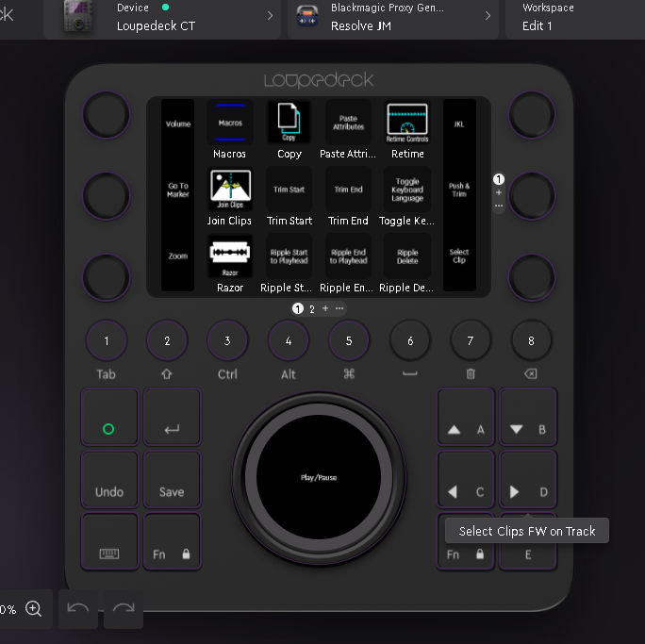Select the Trim End touch button
Screen dimensions: 645x644
pos(348,190)
